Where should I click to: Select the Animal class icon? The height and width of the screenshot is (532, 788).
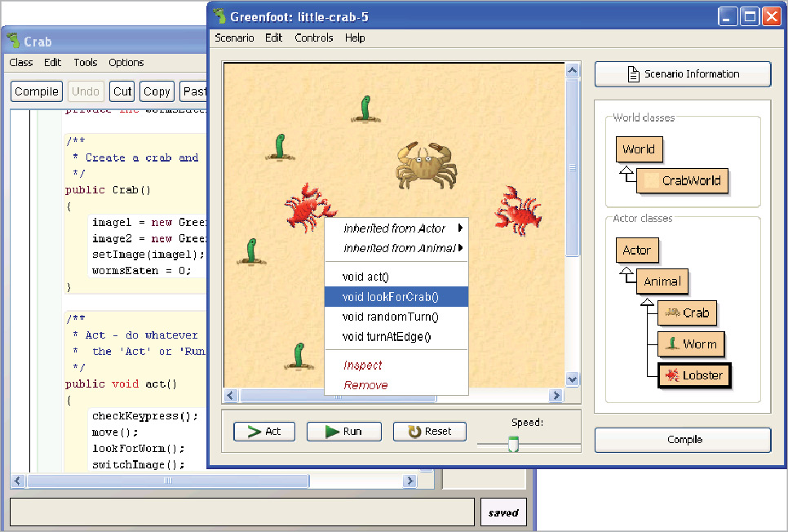click(x=662, y=282)
